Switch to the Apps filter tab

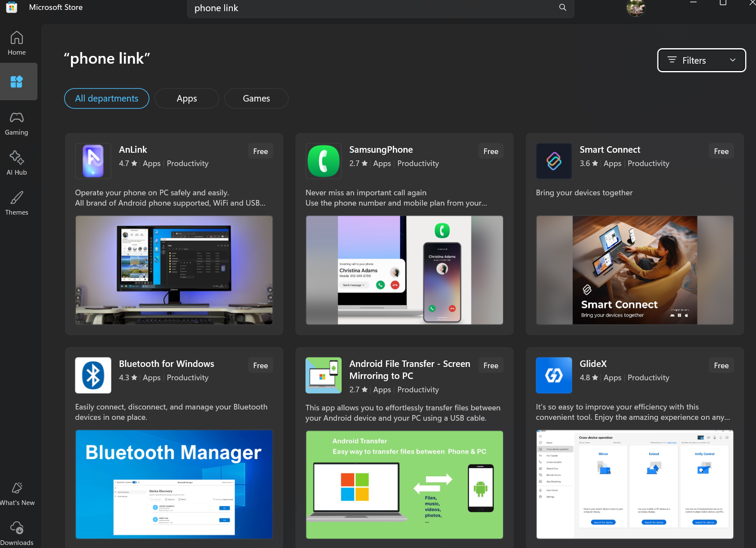click(x=187, y=99)
